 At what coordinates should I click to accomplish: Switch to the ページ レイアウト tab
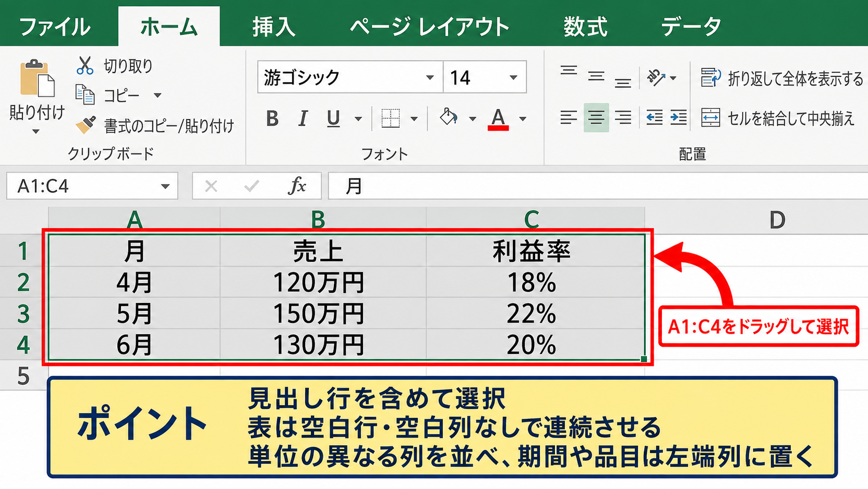pyautogui.click(x=429, y=27)
